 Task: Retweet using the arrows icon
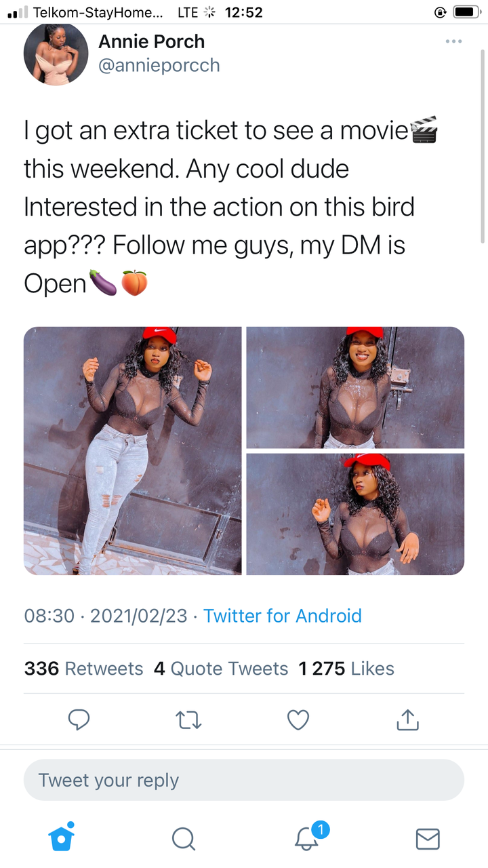pyautogui.click(x=188, y=719)
